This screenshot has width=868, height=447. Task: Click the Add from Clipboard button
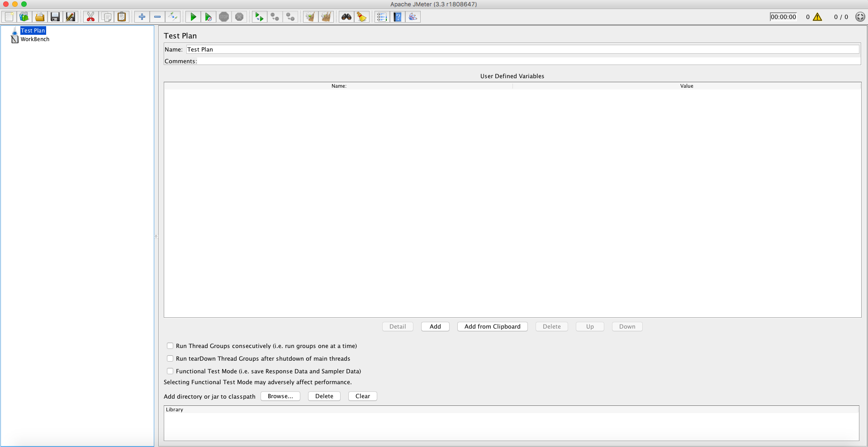[x=493, y=326]
